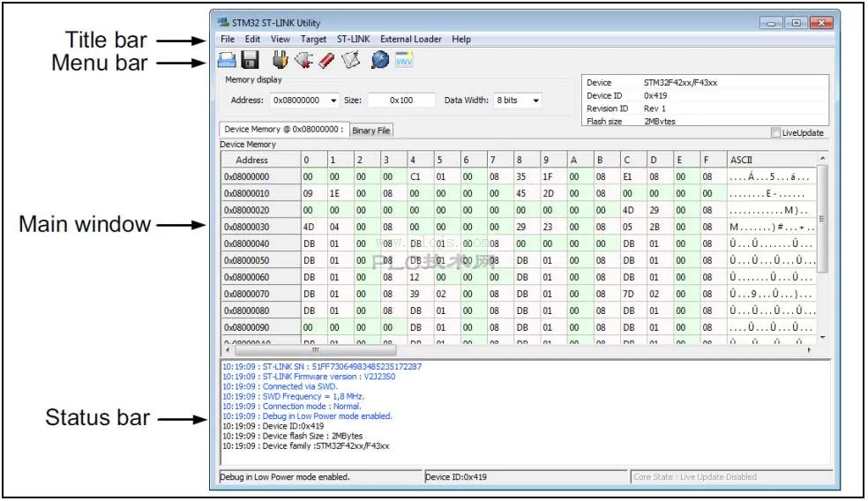Screen dimensions: 868x501
Task: Select row address 0x08000090
Action: click(x=261, y=327)
